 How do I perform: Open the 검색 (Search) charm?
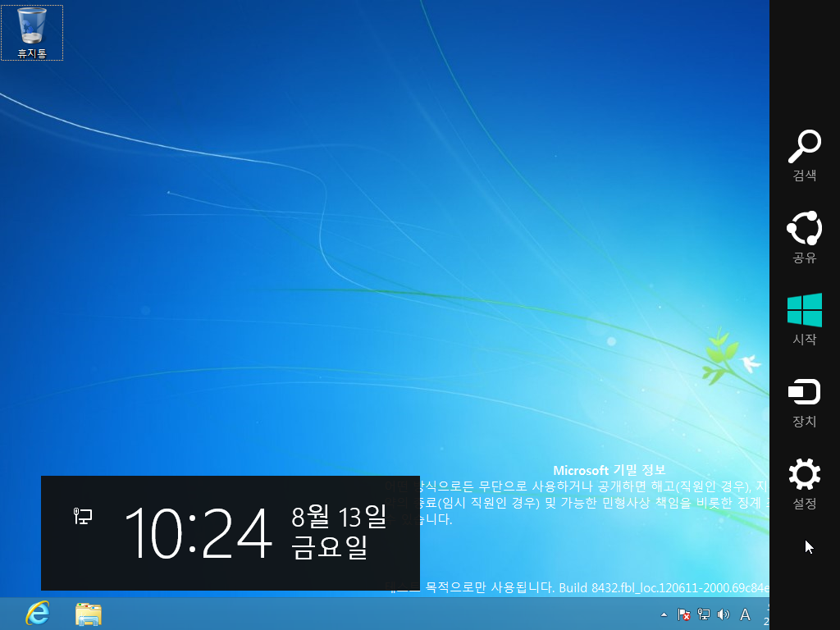coord(804,155)
